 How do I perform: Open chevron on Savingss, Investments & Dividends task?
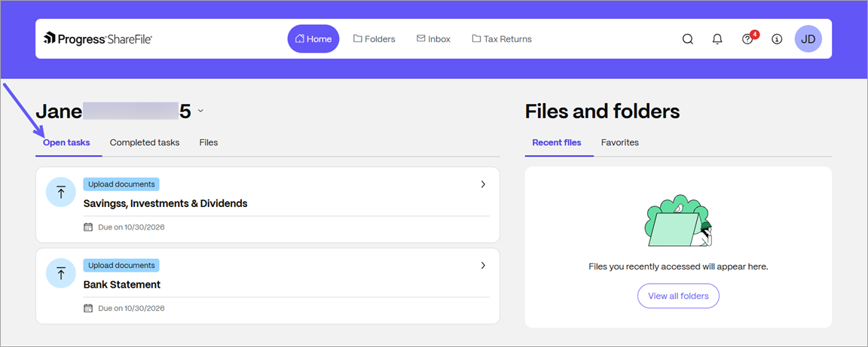[483, 184]
